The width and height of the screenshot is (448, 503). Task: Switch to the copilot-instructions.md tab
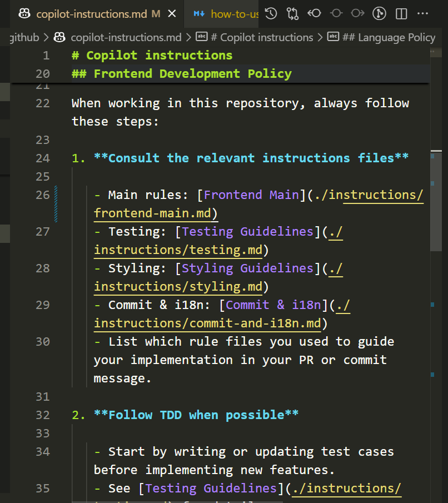[x=92, y=14]
